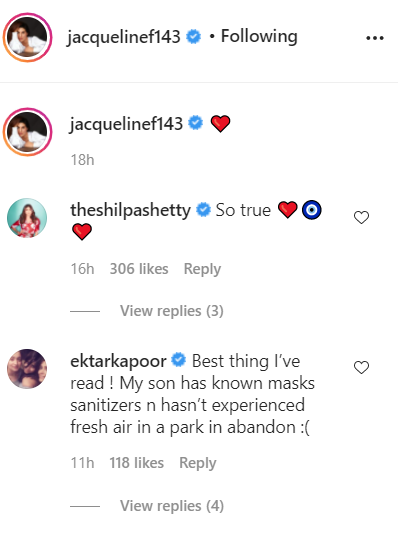View the 118 likes on the comment
Image resolution: width=398 pixels, height=533 pixels.
coord(136,463)
